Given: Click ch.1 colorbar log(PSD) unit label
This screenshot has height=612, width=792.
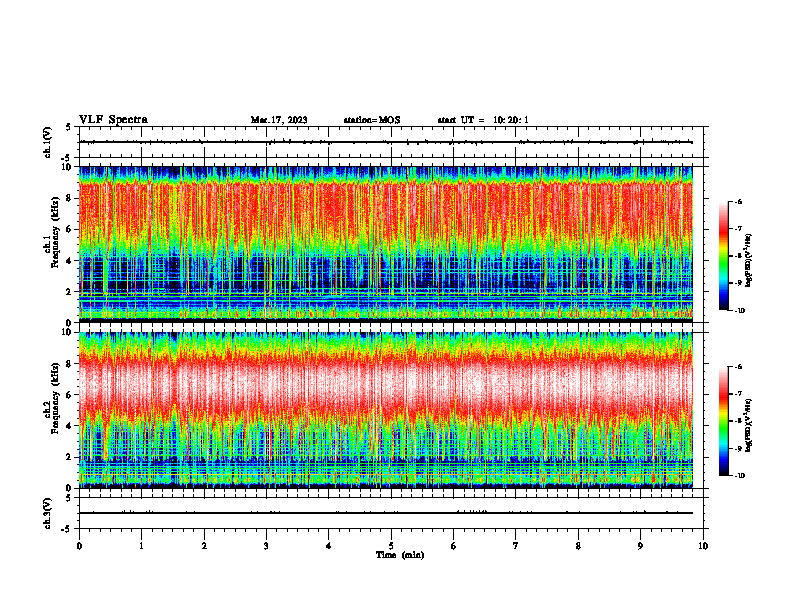Looking at the screenshot, I should pos(749,260).
